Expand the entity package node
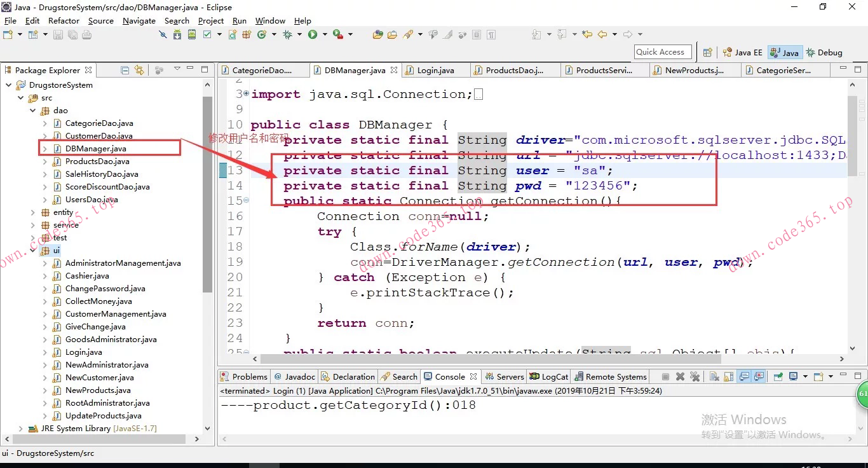 tap(33, 212)
